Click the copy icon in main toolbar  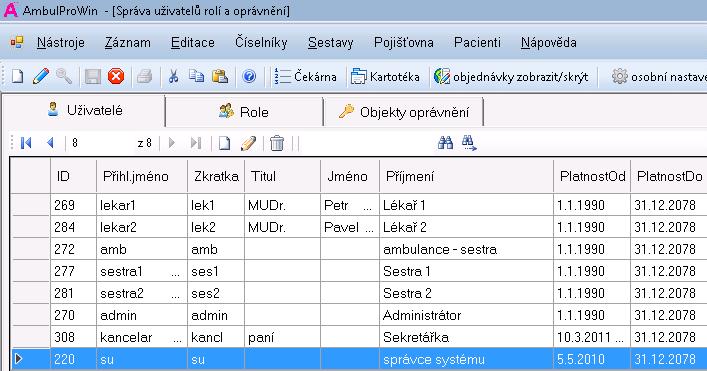(x=196, y=76)
